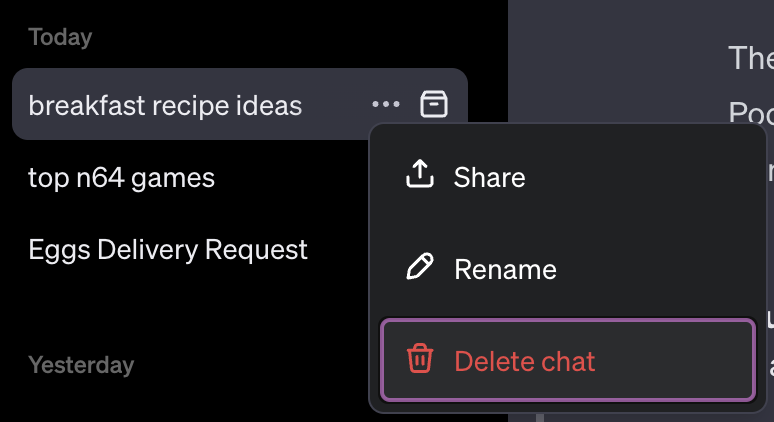This screenshot has height=422, width=774.
Task: Choose Rename from the context menu
Action: pyautogui.click(x=568, y=269)
